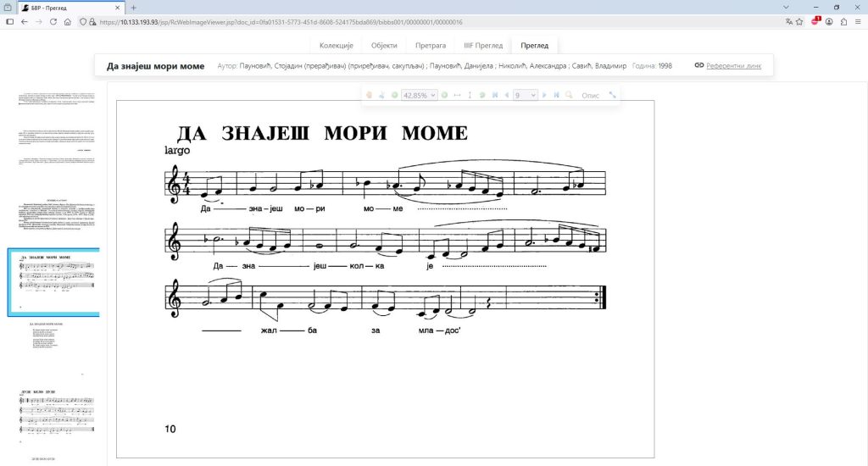Expand the list all tabs chevron
The image size is (868, 466).
click(786, 8)
